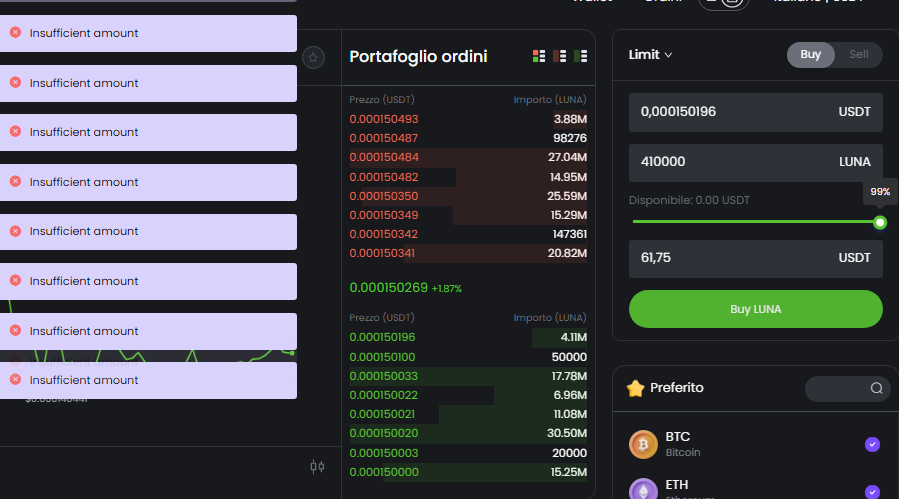Select sell order at price 0.000150487

tap(468, 138)
